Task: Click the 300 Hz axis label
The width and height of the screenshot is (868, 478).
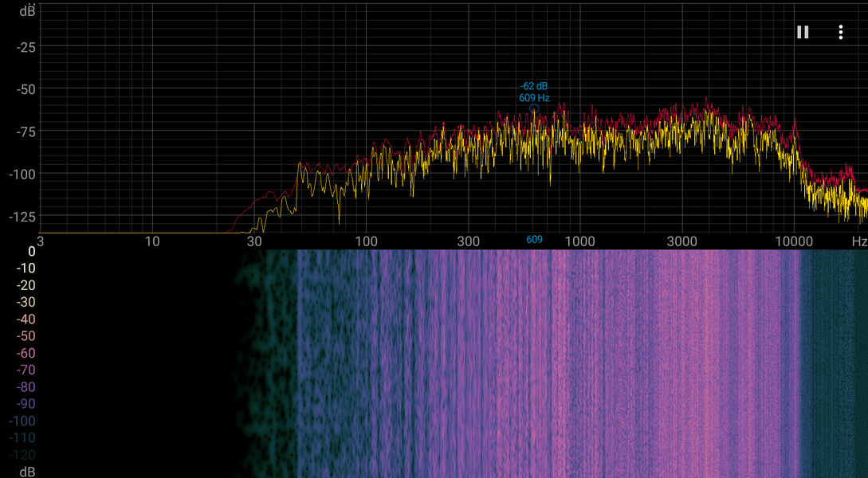Action: (469, 241)
